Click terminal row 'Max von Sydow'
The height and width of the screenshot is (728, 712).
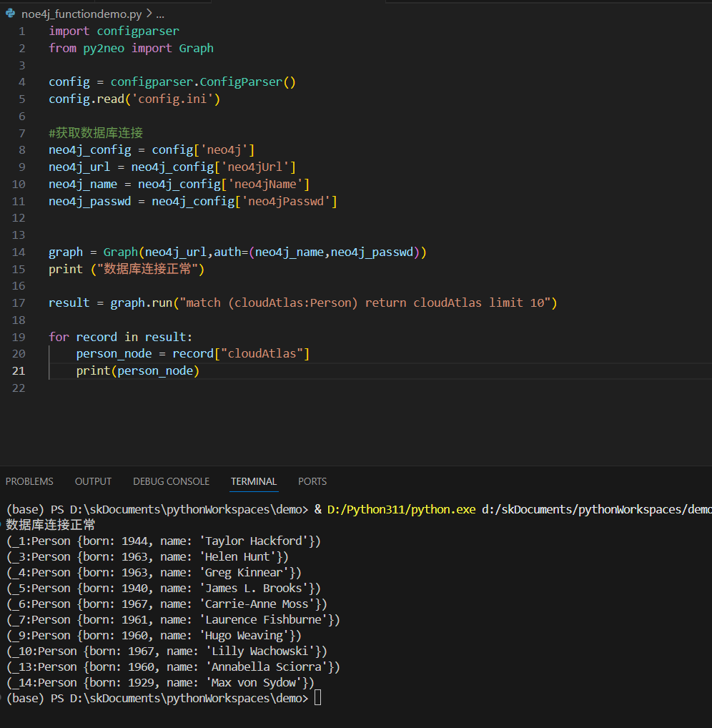(x=161, y=684)
